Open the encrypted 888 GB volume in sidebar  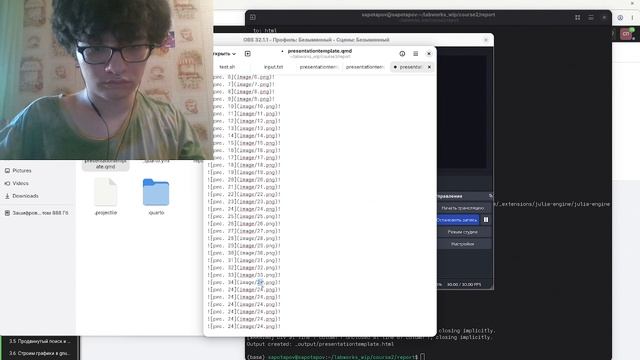coord(38,213)
